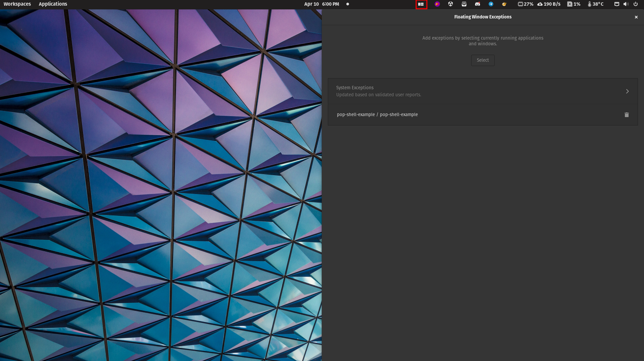Open the Applications menu
This screenshot has width=644, height=361.
pyautogui.click(x=53, y=4)
